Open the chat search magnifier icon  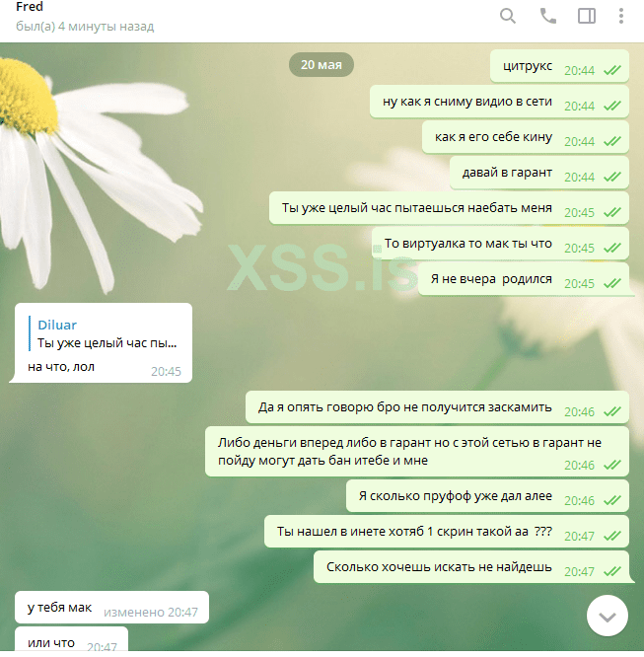point(507,17)
